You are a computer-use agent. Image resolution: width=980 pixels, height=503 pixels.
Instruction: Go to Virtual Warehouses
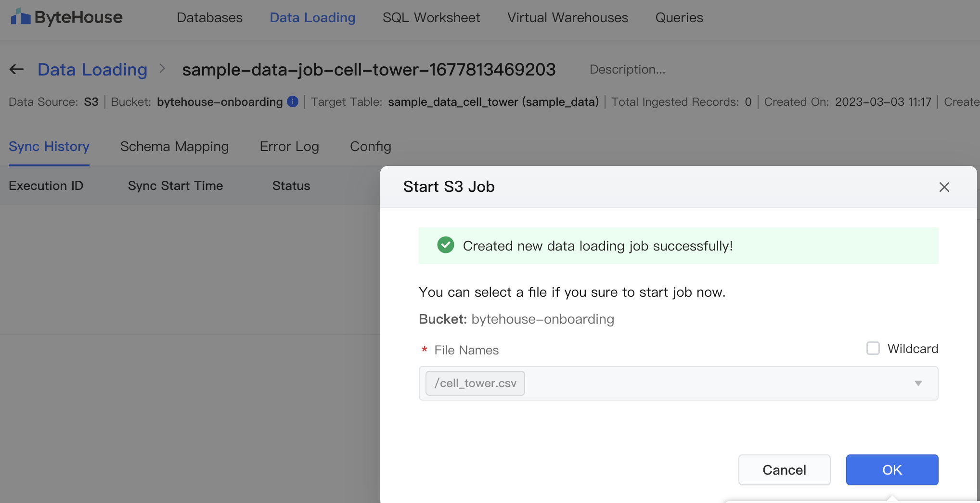tap(568, 18)
